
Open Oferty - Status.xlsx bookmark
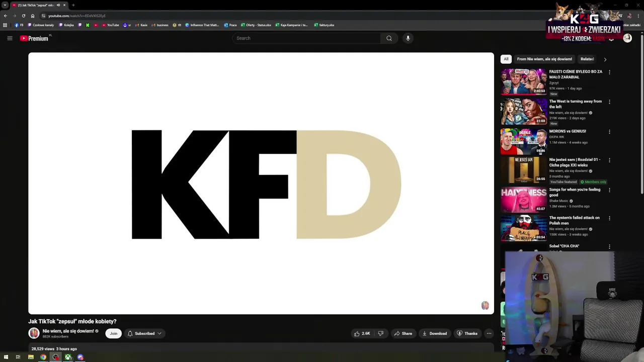point(256,25)
